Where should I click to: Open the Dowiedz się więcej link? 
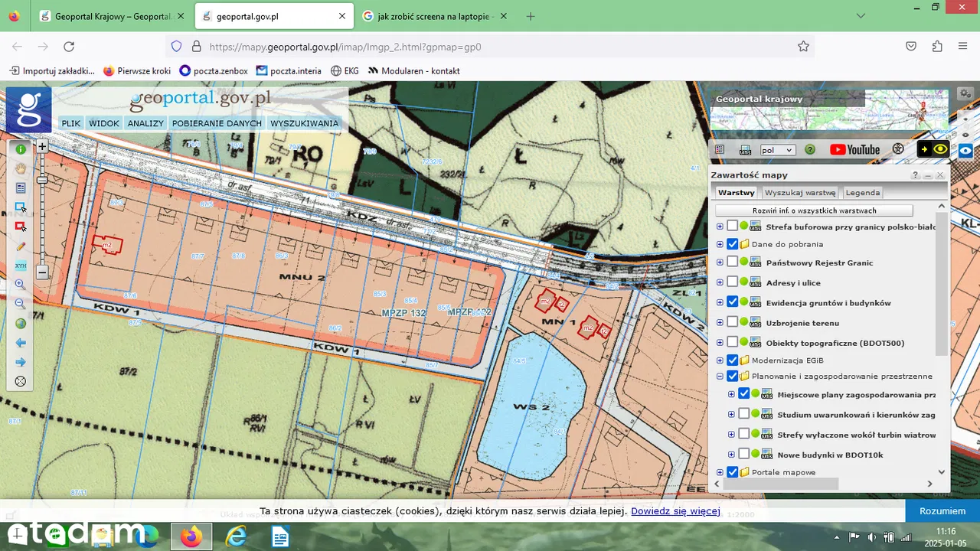[675, 511]
